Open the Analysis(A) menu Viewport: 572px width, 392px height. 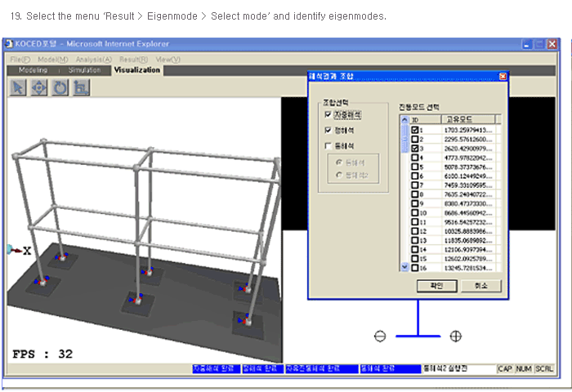pos(95,60)
